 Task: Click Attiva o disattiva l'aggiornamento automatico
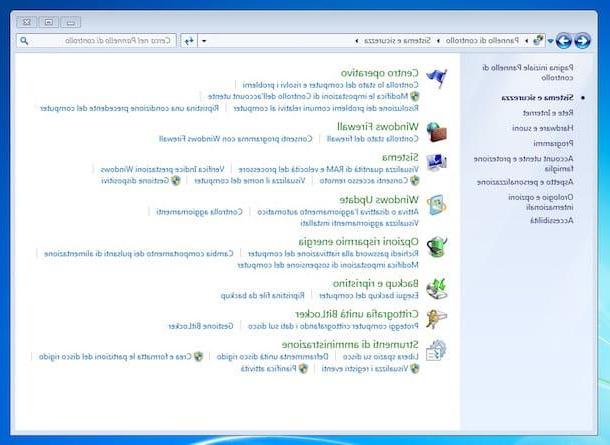[x=338, y=212]
